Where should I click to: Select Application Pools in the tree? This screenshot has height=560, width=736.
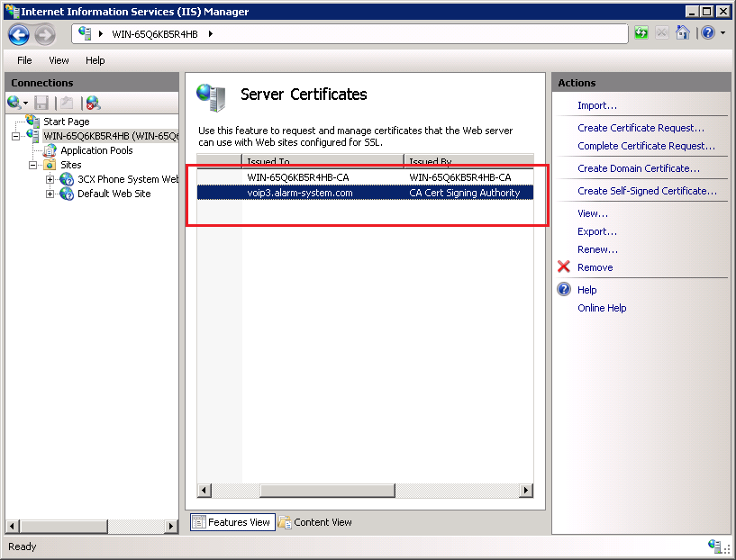96,150
